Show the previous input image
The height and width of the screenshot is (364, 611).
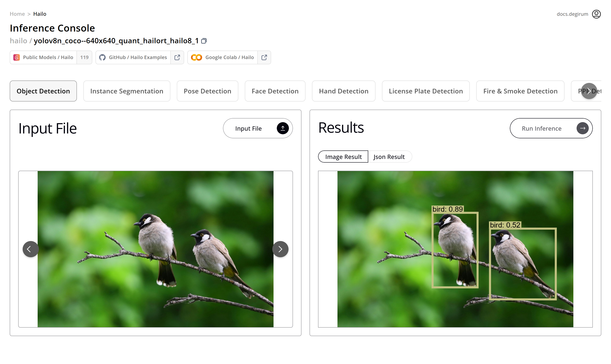30,249
